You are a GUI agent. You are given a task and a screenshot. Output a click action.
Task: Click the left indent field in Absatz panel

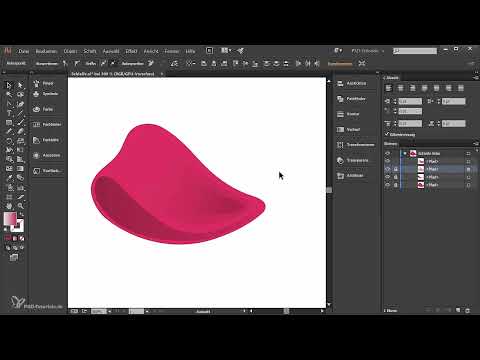pos(410,101)
